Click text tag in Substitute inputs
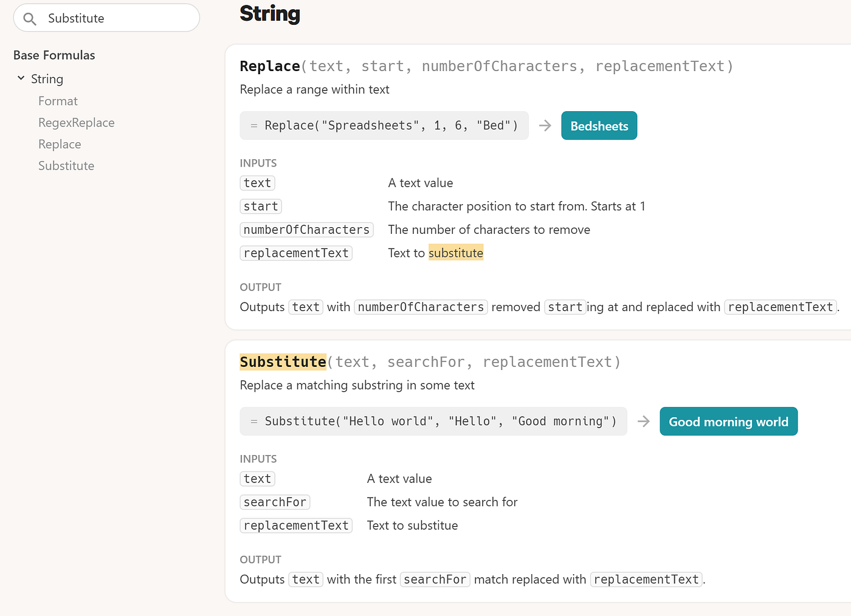 257,479
